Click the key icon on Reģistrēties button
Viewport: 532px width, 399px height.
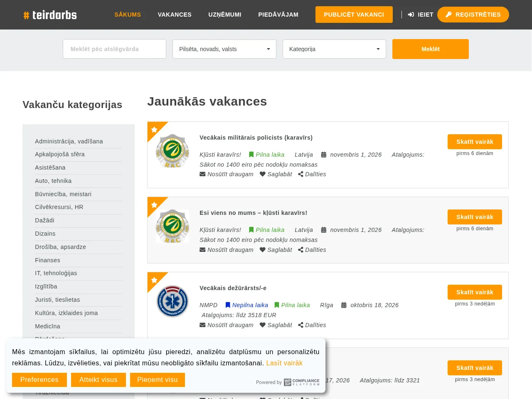(448, 15)
